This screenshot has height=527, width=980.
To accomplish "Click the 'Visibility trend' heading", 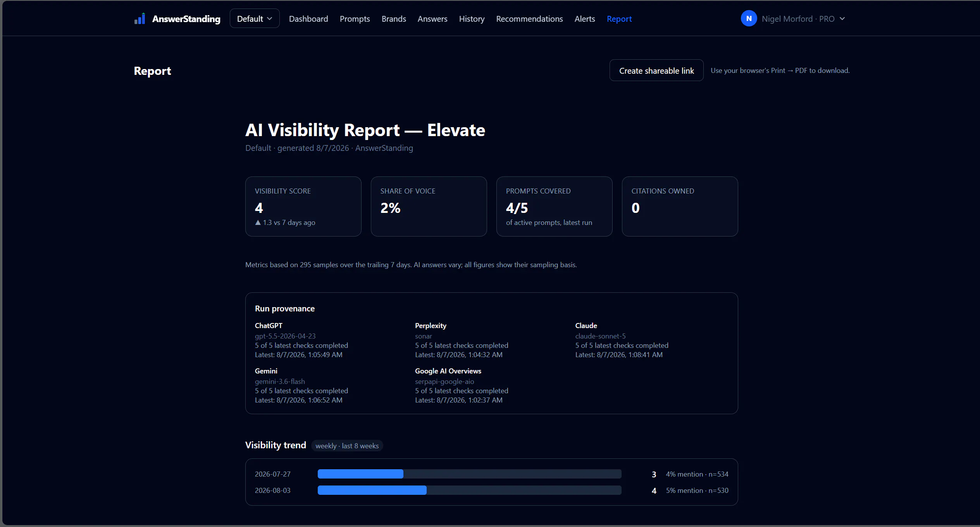I will (x=276, y=445).
